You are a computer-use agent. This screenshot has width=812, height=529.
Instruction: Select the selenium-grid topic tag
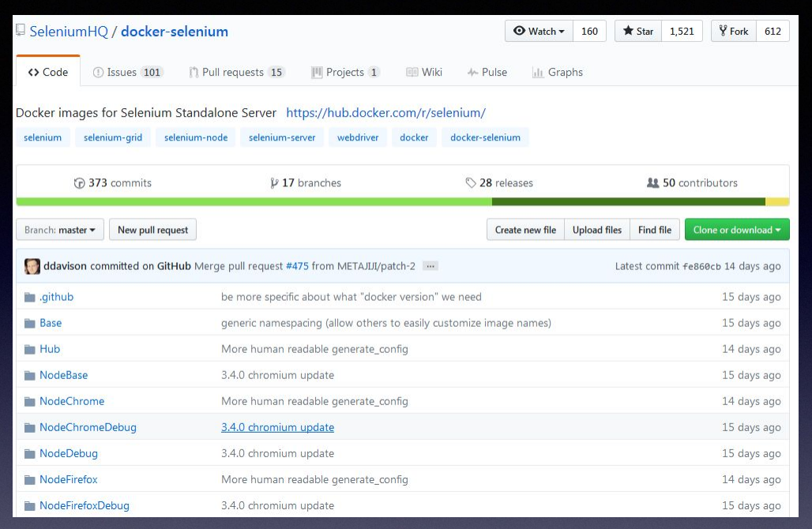pos(113,137)
